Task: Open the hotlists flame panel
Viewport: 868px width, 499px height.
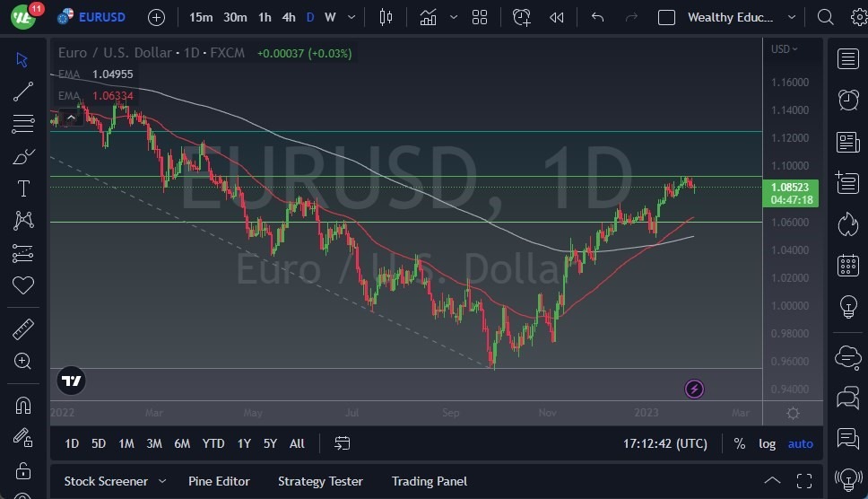Action: (x=848, y=224)
